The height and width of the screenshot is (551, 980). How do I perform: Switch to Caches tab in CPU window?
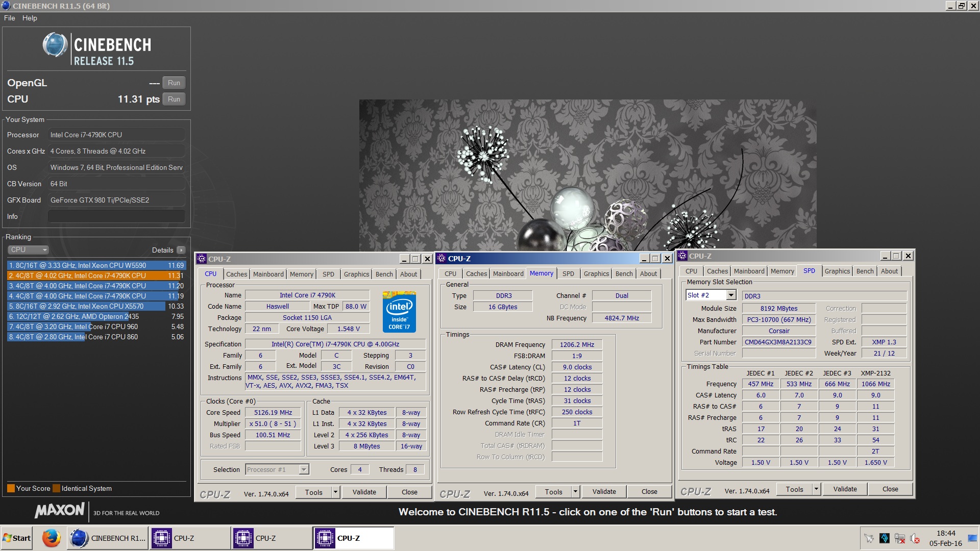(237, 274)
